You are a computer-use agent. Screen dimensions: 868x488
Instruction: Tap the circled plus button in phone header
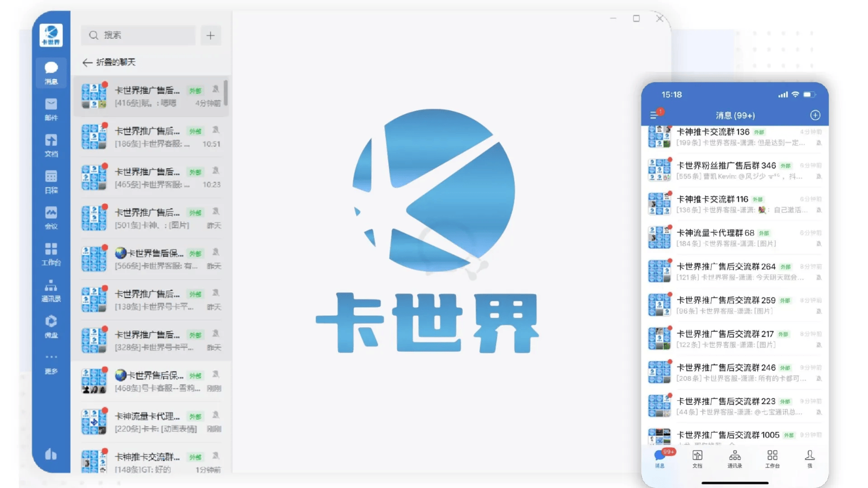tap(815, 115)
